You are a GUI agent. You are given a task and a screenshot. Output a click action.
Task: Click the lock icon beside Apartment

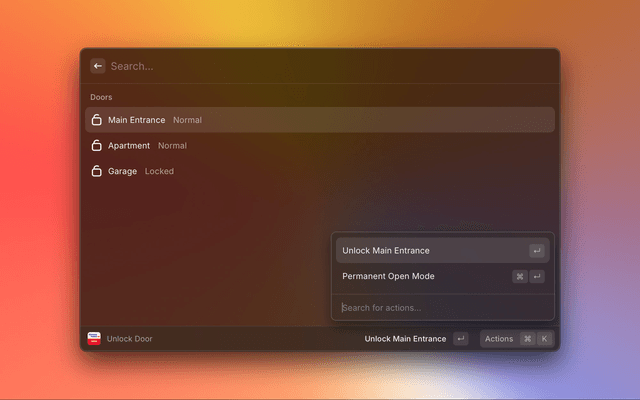(96, 146)
